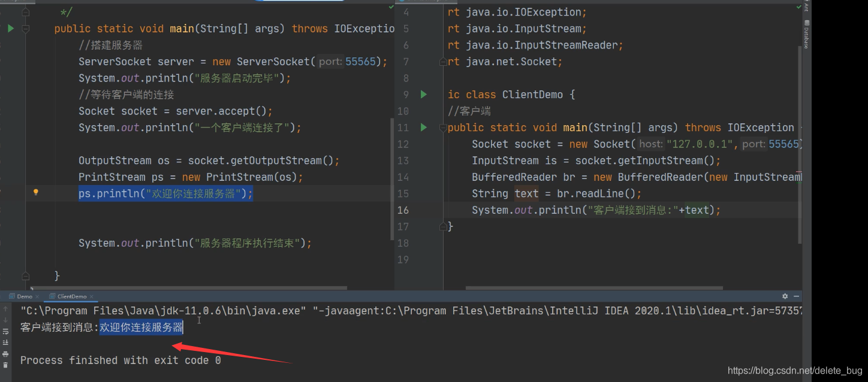Click the '//等待客户端的连接' comment
The height and width of the screenshot is (382, 868).
[126, 95]
